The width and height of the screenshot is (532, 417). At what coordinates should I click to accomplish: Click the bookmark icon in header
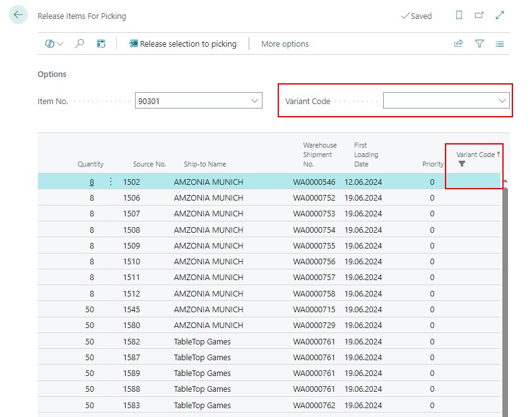pos(459,16)
